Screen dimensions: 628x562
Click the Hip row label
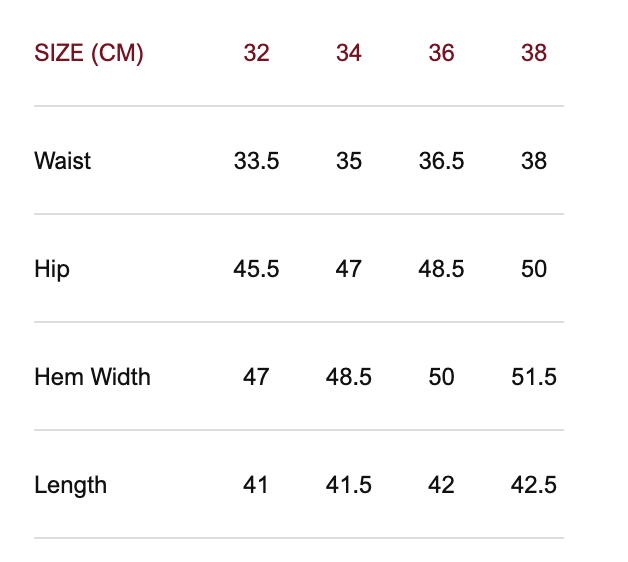[52, 269]
